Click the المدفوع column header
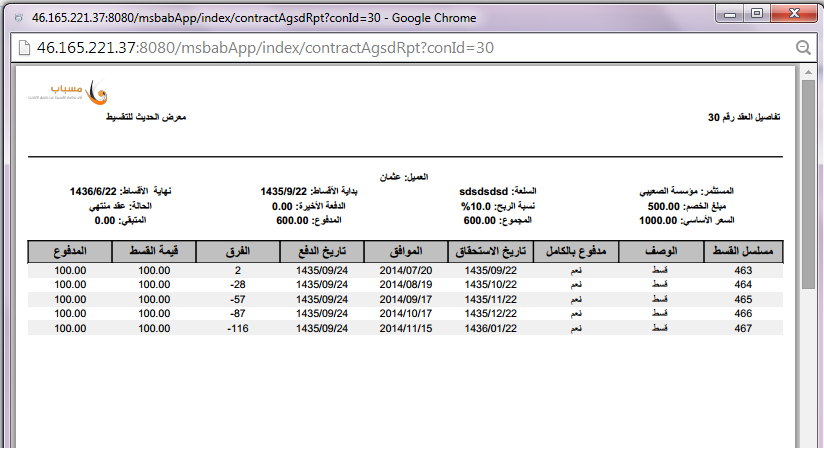The width and height of the screenshot is (824, 450). 70,251
